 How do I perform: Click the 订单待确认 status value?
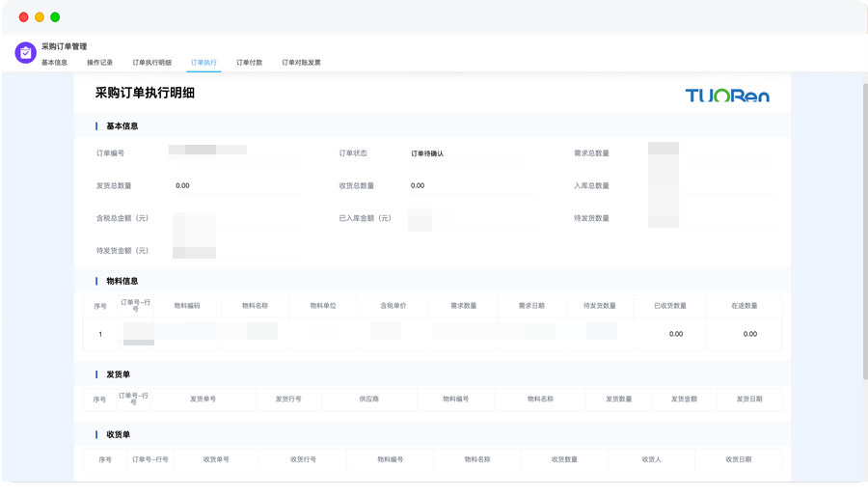tap(427, 153)
